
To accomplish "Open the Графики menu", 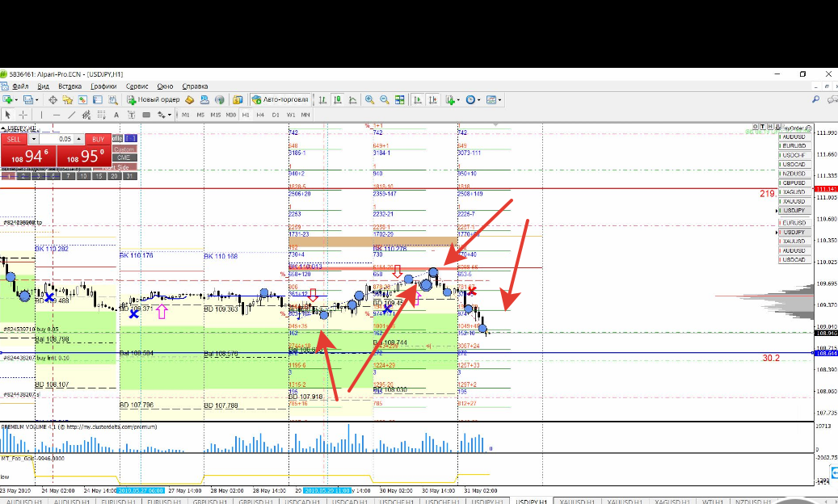I will [x=103, y=86].
